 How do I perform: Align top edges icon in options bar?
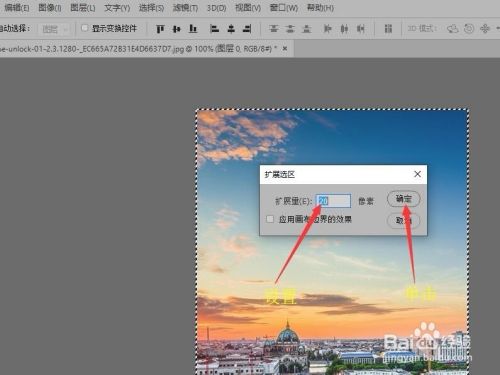point(160,29)
